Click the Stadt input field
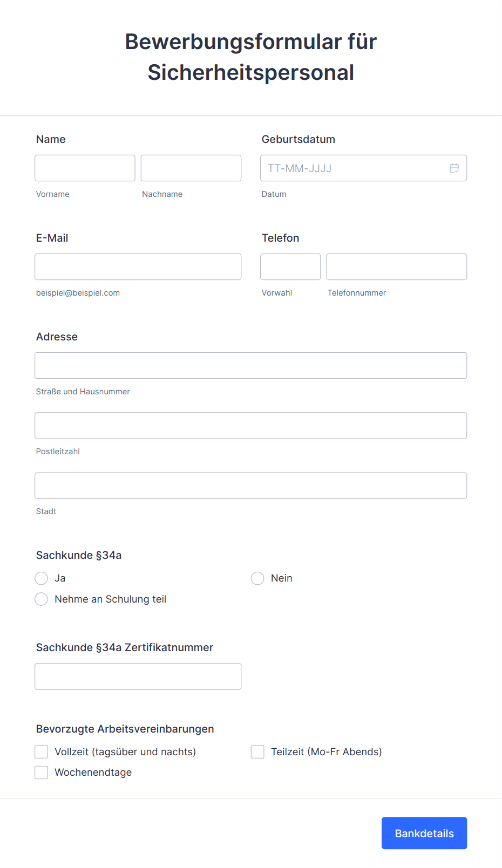The width and height of the screenshot is (502, 868). coord(251,486)
